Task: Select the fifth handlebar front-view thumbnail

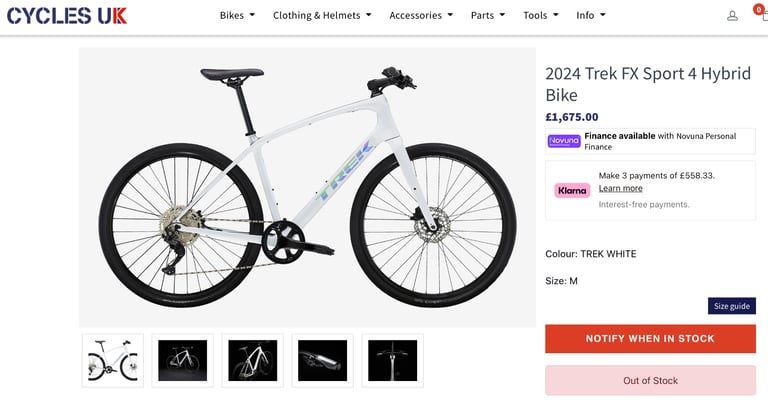Action: point(393,360)
